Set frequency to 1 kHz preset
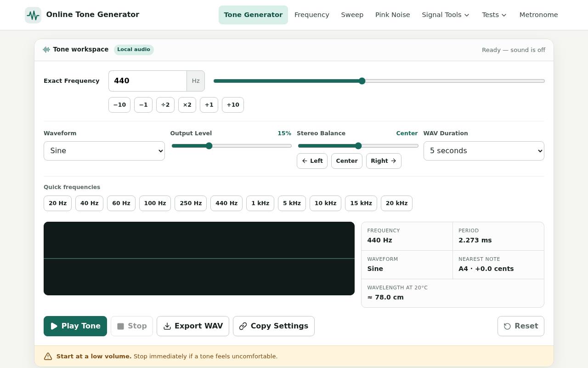 (x=260, y=203)
